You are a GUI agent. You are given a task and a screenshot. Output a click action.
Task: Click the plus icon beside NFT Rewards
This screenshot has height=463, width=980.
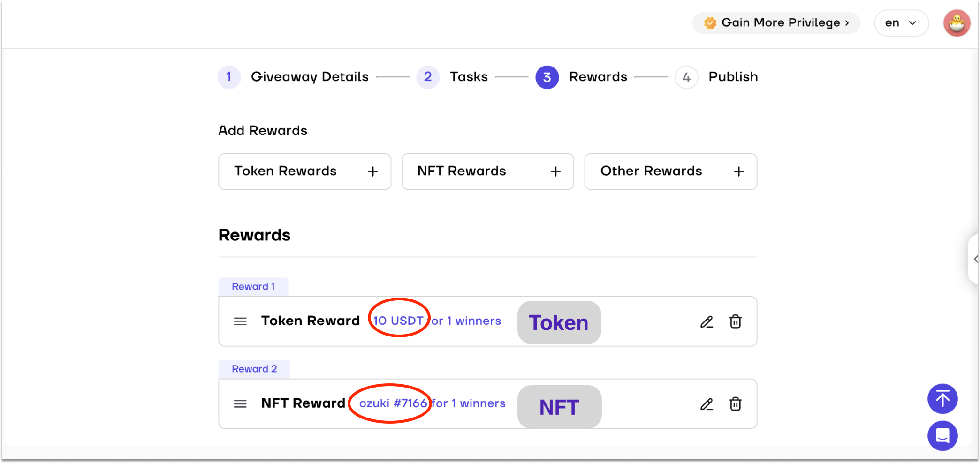tap(555, 172)
